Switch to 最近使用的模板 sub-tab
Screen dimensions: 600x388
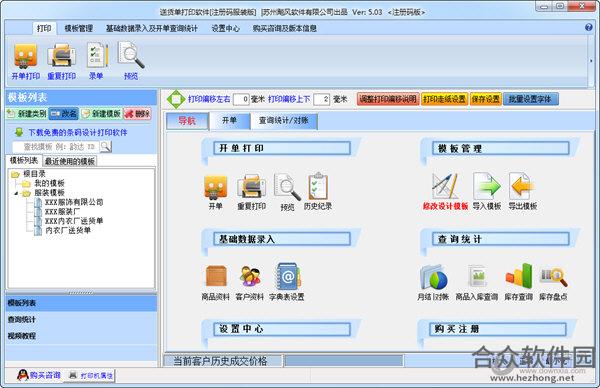(70, 161)
